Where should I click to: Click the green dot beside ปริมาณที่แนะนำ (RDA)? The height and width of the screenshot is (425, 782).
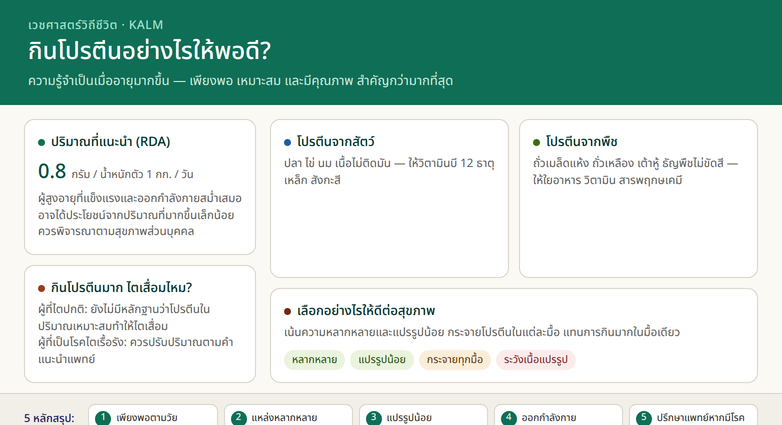click(41, 143)
